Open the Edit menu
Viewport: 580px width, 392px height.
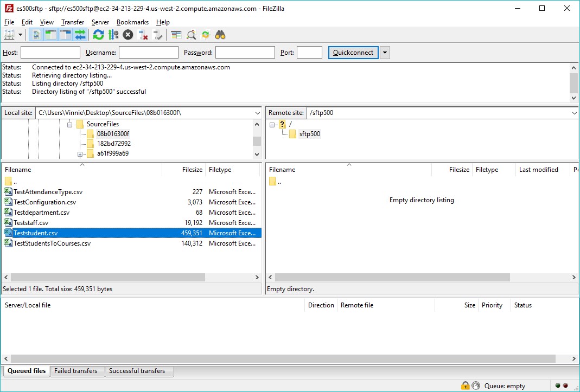[x=27, y=22]
